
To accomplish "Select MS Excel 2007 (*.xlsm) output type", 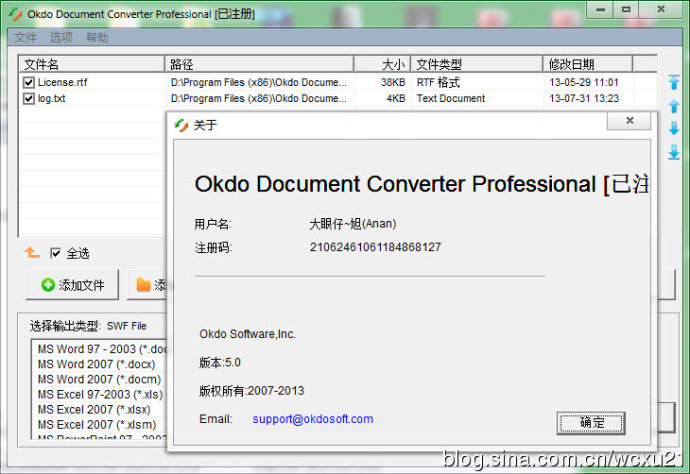I will (96, 425).
